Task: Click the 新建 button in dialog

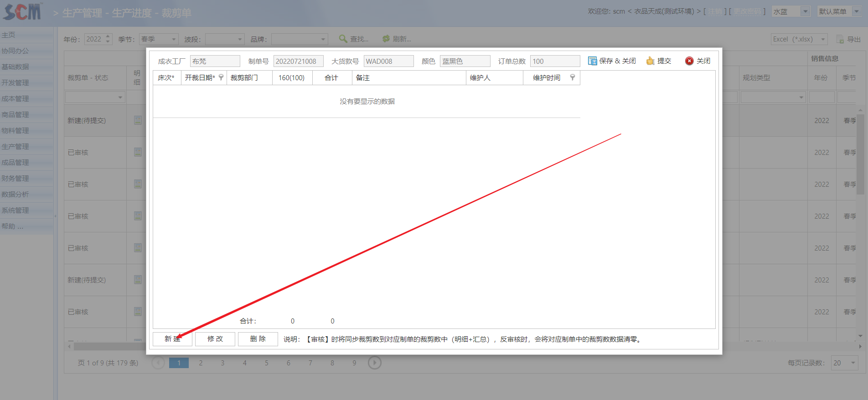Action: click(172, 339)
